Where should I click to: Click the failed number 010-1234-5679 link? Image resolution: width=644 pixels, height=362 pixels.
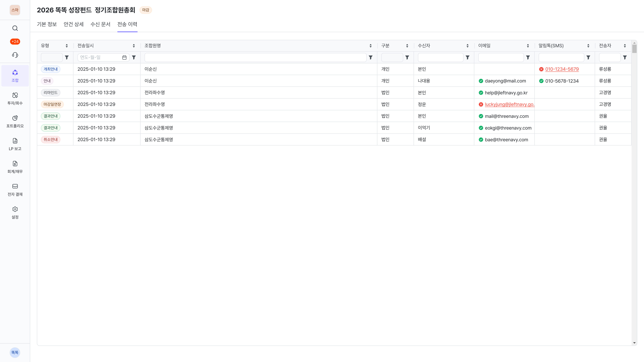(562, 69)
